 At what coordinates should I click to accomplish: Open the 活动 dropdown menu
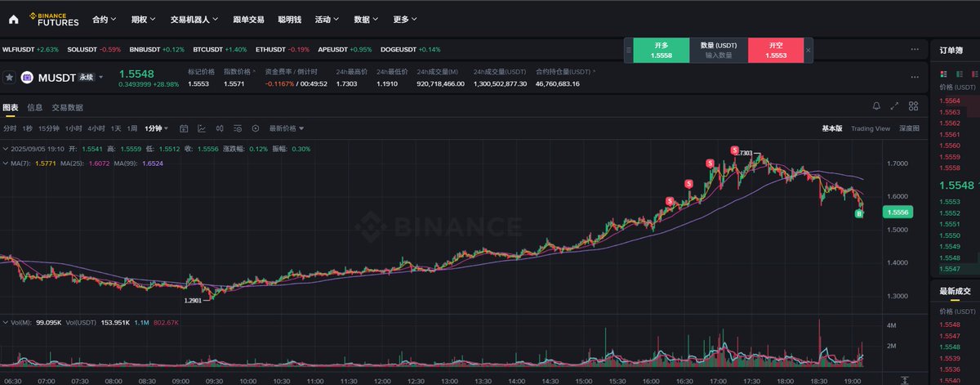coord(327,18)
